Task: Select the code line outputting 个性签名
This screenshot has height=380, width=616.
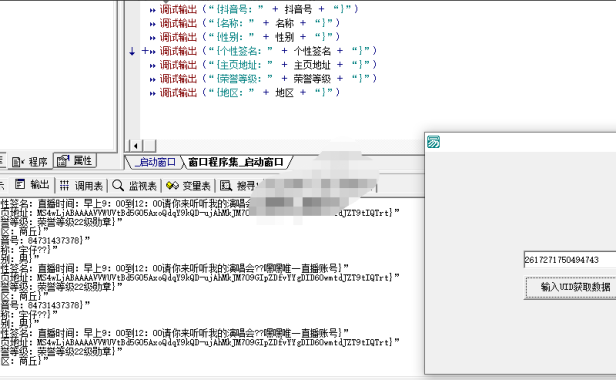Action: (263, 51)
